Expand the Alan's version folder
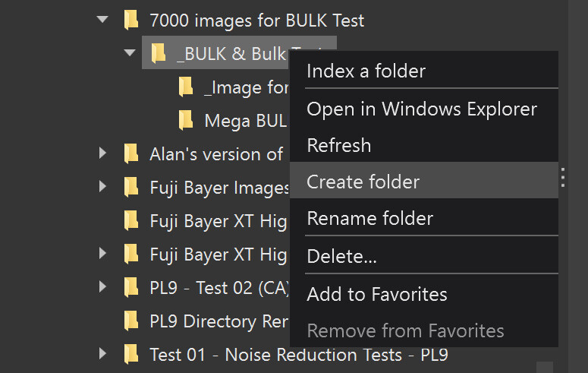588x373 pixels. pos(103,154)
